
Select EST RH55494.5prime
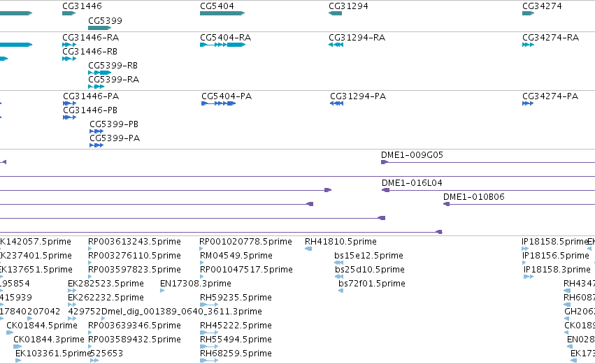point(236,340)
